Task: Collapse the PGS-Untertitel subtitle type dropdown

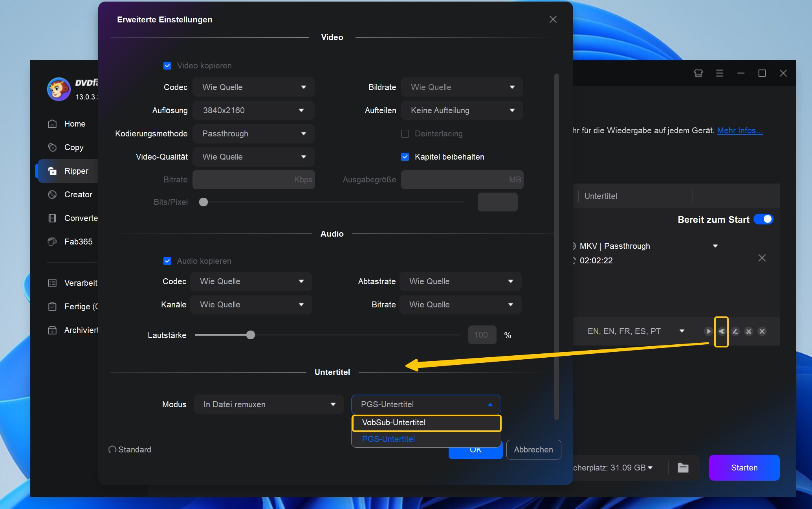Action: coord(426,404)
